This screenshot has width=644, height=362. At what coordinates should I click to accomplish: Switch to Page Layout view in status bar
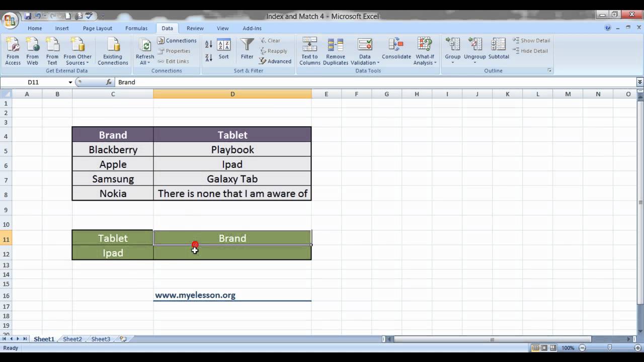pyautogui.click(x=544, y=348)
